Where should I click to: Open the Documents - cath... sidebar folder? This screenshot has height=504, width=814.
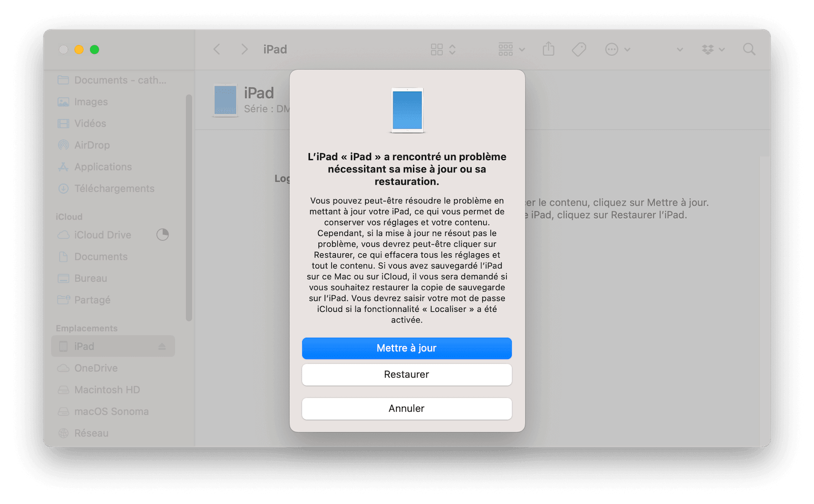click(113, 80)
